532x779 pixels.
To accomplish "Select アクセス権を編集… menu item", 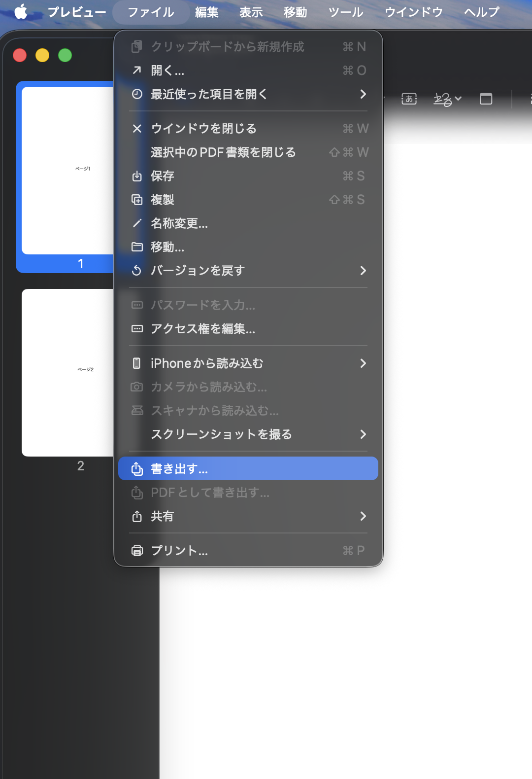I will click(x=248, y=329).
